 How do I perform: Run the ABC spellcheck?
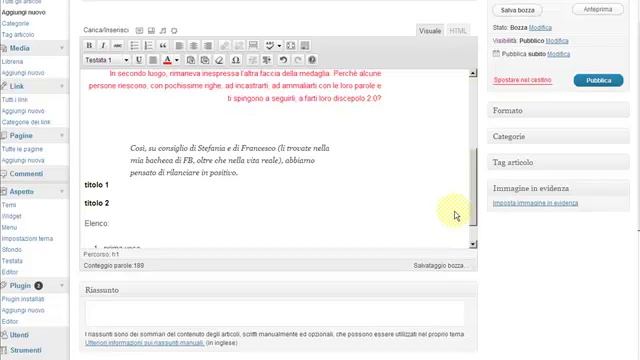click(x=269, y=45)
